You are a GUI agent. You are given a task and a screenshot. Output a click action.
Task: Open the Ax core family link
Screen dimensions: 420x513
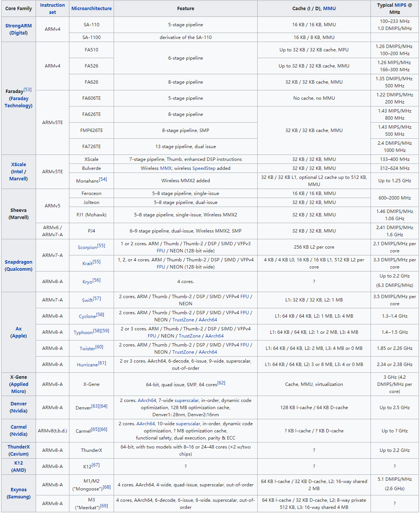pos(19,328)
